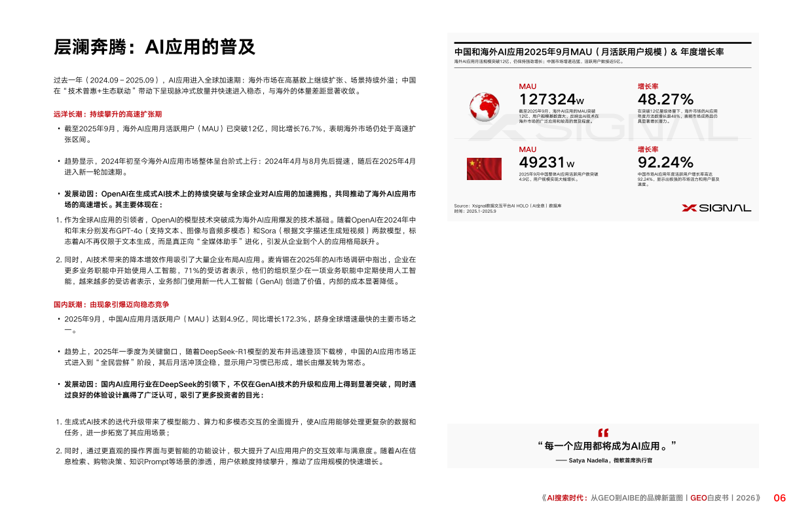Click the red MAU label beside the globe
This screenshot has height=514, width=812.
pyautogui.click(x=526, y=86)
